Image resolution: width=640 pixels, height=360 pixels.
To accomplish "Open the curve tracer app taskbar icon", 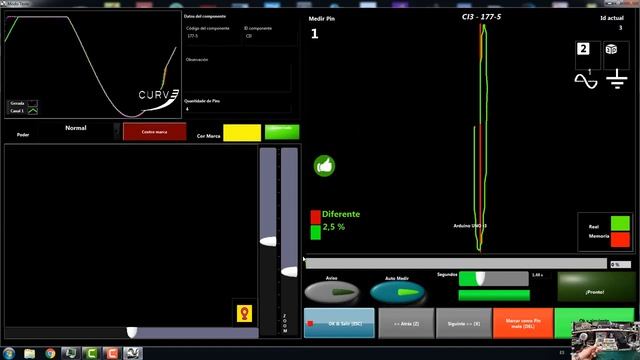I will 133,353.
